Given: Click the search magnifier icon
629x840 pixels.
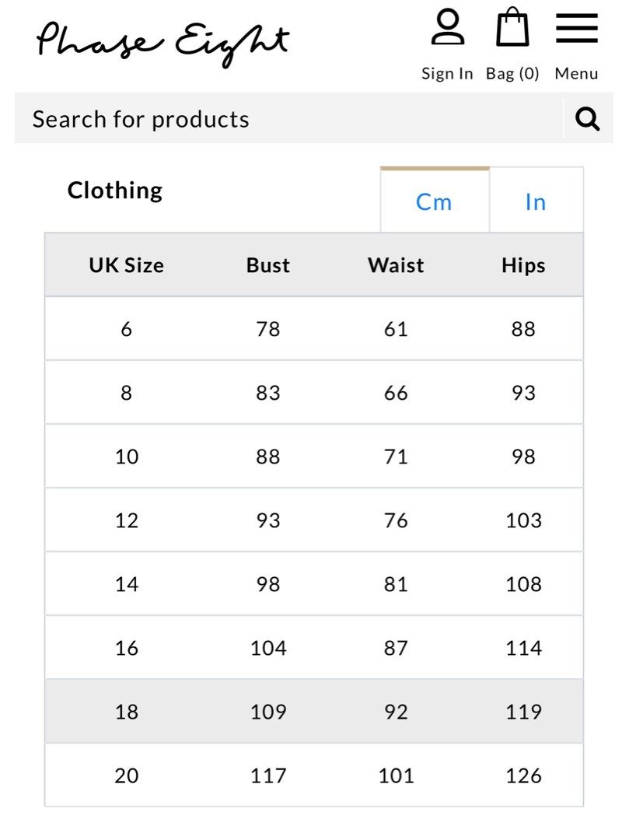Looking at the screenshot, I should pos(587,118).
